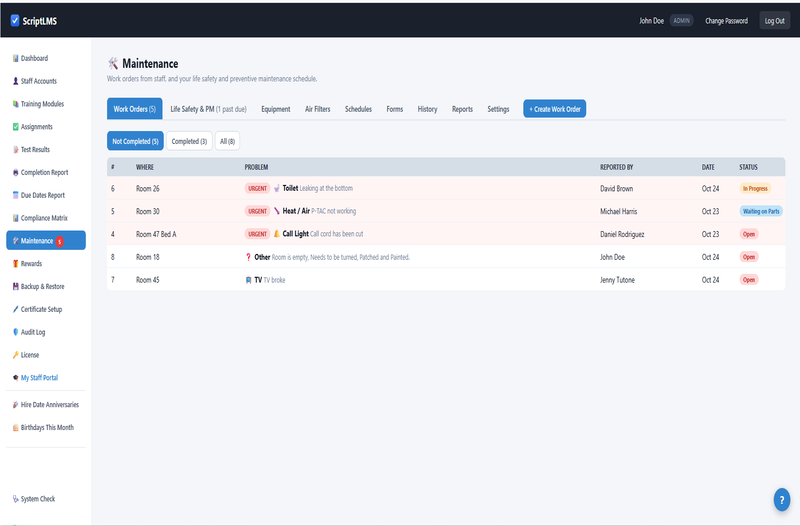Open the Schedules tab
The height and width of the screenshot is (526, 800).
358,109
